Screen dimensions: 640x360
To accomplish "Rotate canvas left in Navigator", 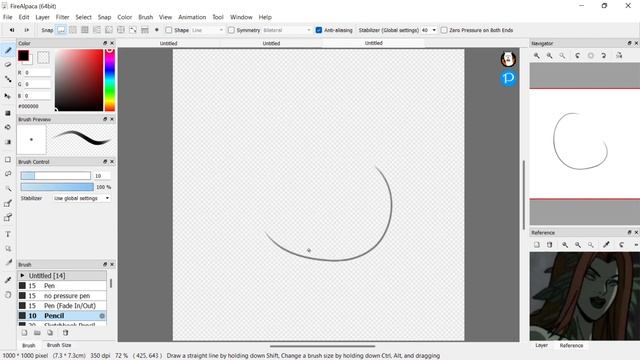I will [578, 56].
